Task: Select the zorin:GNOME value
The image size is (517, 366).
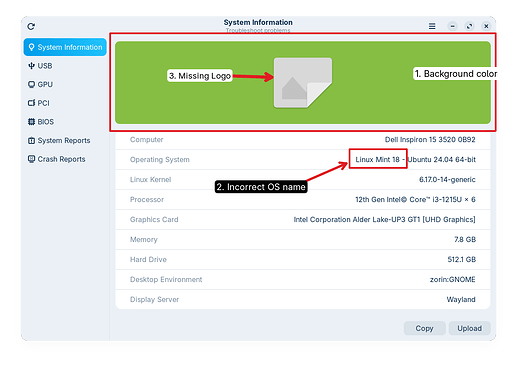Action: (x=453, y=280)
